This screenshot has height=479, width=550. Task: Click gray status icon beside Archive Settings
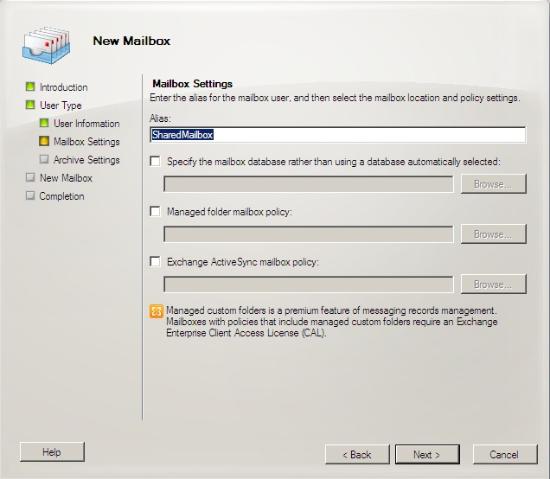(44, 159)
